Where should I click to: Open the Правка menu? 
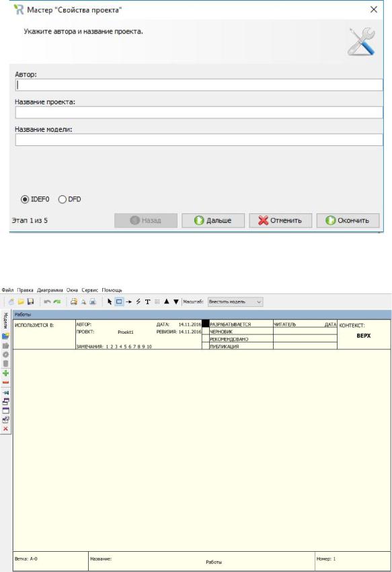click(25, 290)
